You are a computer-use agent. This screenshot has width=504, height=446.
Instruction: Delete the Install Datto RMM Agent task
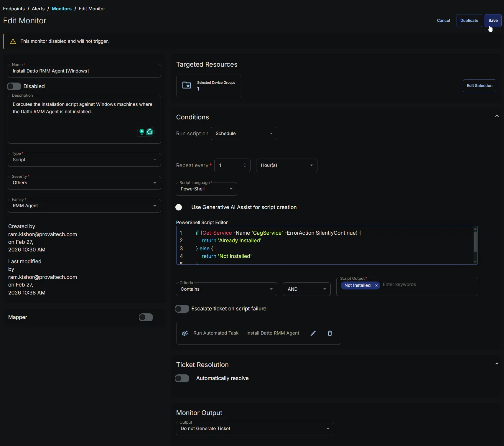coord(330,333)
